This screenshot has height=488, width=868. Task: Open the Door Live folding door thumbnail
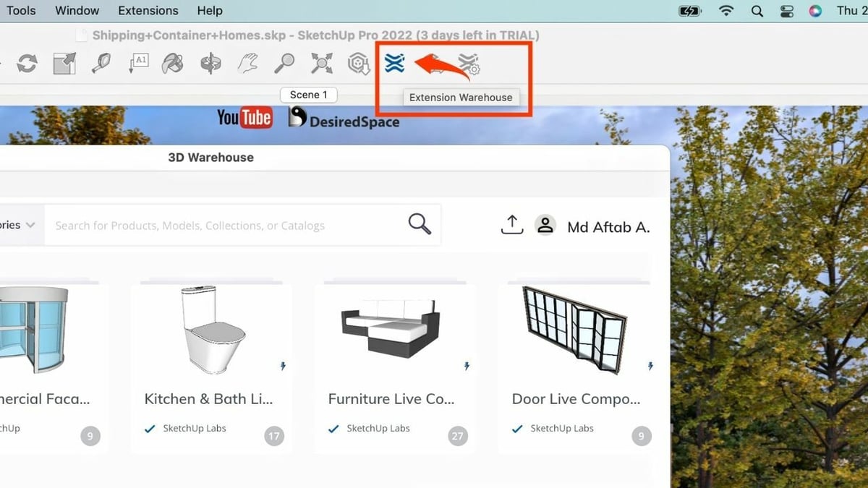coord(574,330)
